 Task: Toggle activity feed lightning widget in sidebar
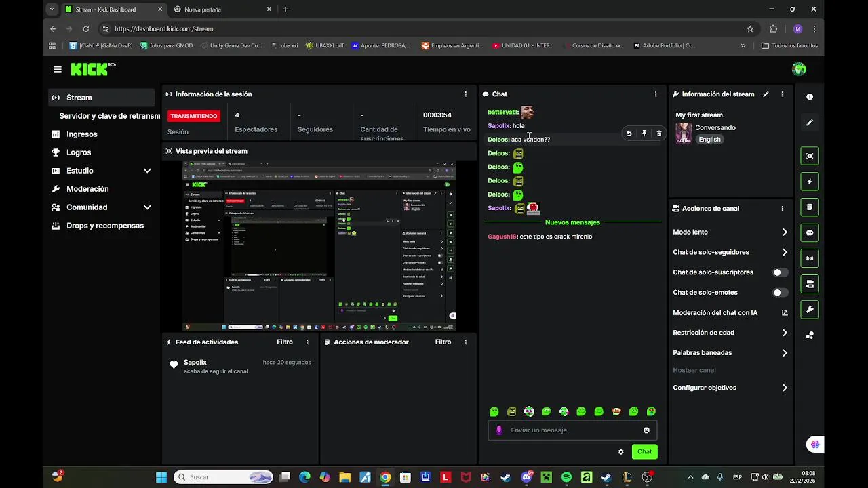tap(810, 182)
